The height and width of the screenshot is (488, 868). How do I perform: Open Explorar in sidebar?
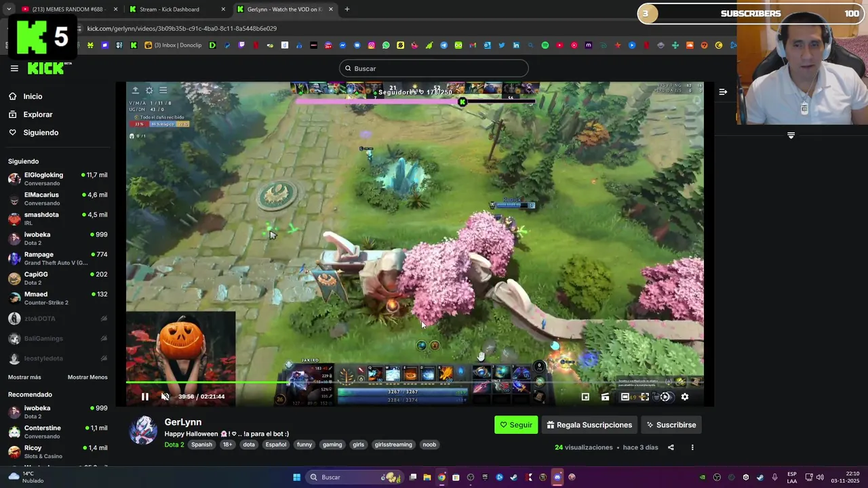pos(37,115)
